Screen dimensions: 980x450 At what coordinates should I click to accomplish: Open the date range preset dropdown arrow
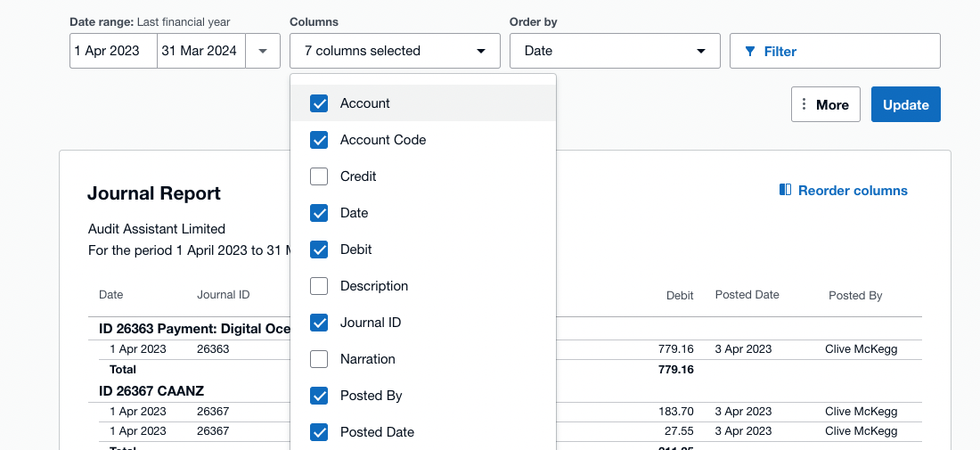click(263, 52)
